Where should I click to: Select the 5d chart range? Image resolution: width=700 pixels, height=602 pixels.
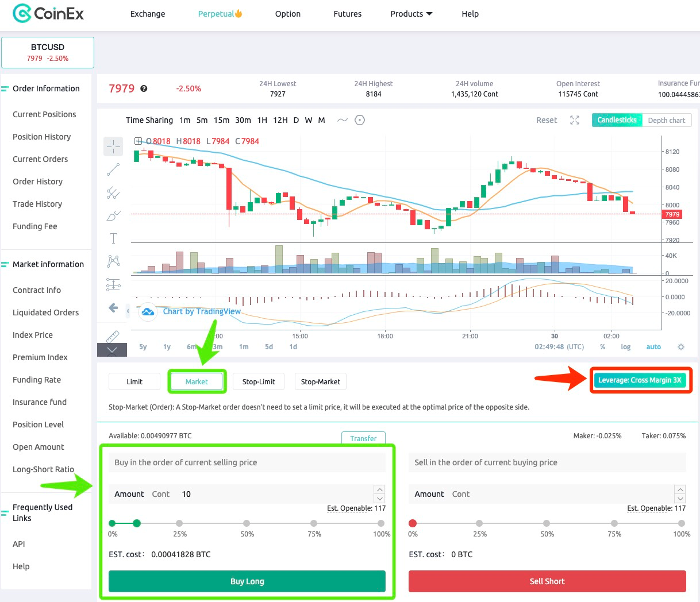click(x=269, y=347)
